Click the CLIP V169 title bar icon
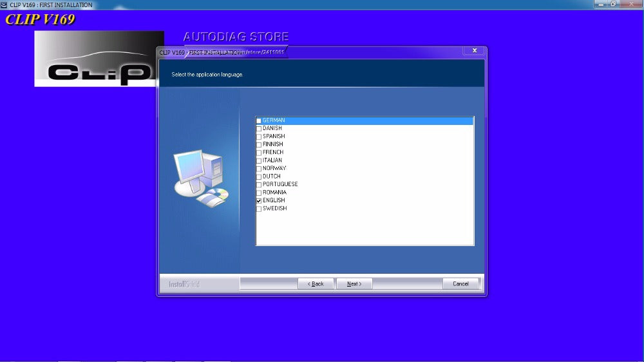 5,5
